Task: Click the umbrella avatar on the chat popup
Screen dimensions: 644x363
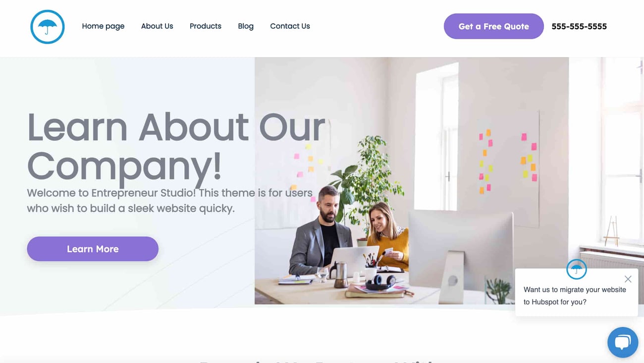Action: (x=576, y=269)
